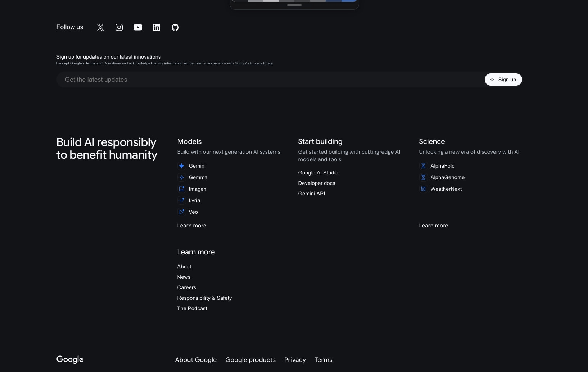
Task: Click the Veo model icon
Action: 182,212
